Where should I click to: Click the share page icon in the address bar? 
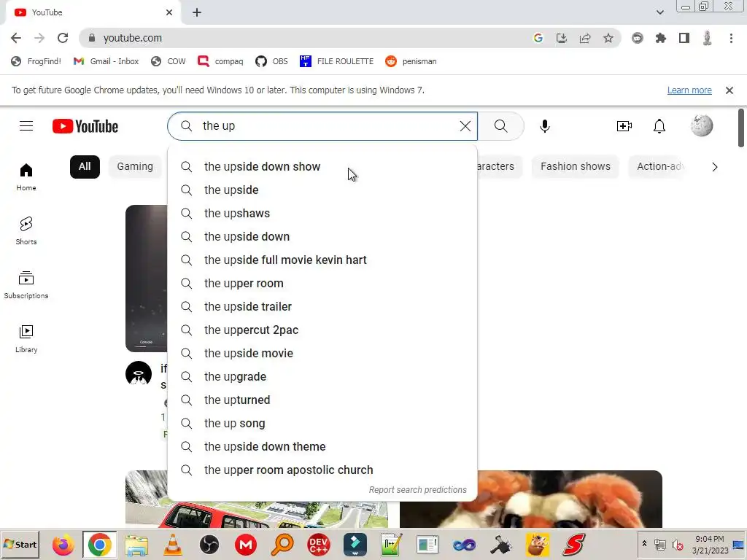(x=585, y=38)
